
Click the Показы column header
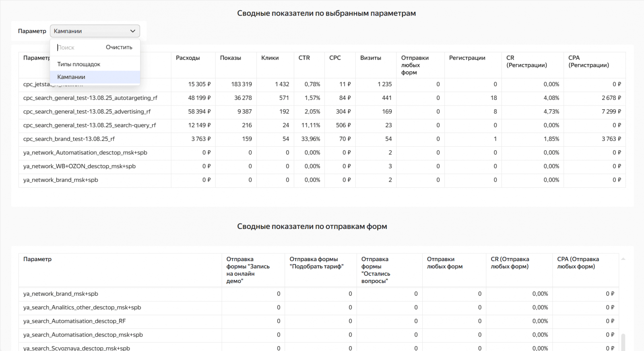pos(231,58)
